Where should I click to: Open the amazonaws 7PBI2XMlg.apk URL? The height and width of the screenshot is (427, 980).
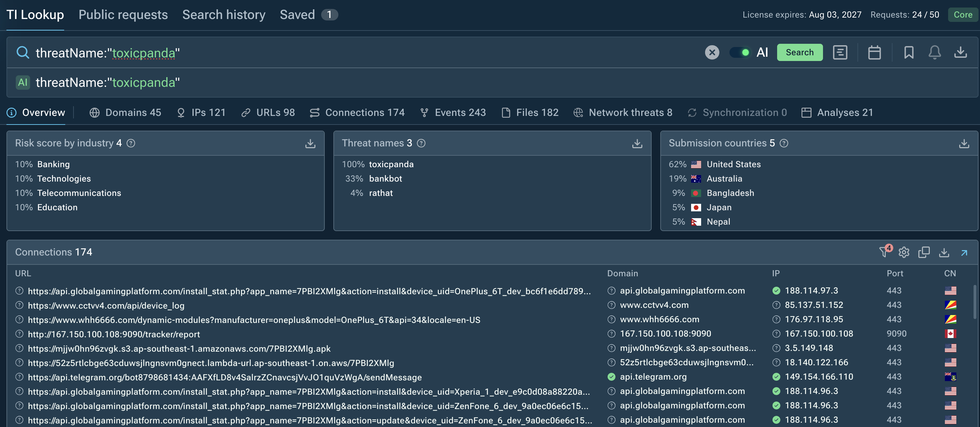tap(179, 348)
